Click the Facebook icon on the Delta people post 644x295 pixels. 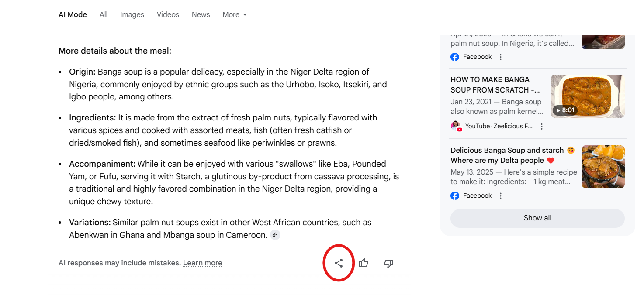coord(454,196)
